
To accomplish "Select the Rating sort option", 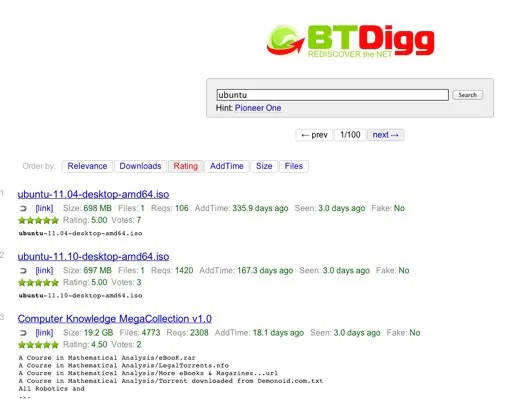I will [x=185, y=166].
